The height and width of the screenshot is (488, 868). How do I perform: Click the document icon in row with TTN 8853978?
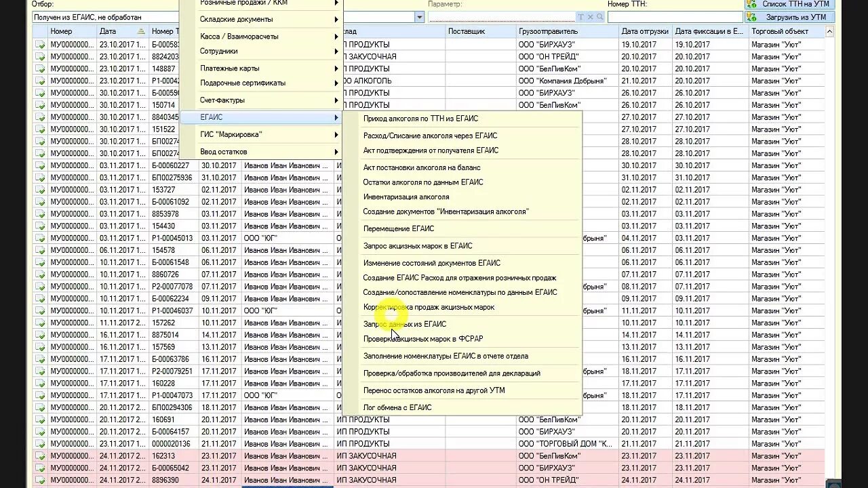(x=40, y=214)
